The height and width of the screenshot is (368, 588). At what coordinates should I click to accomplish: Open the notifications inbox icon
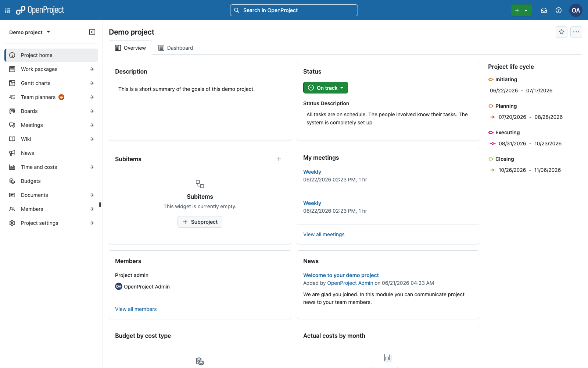(x=544, y=10)
